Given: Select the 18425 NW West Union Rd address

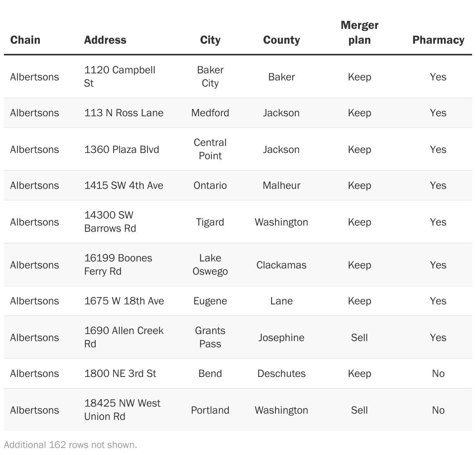Looking at the screenshot, I should [x=122, y=410].
